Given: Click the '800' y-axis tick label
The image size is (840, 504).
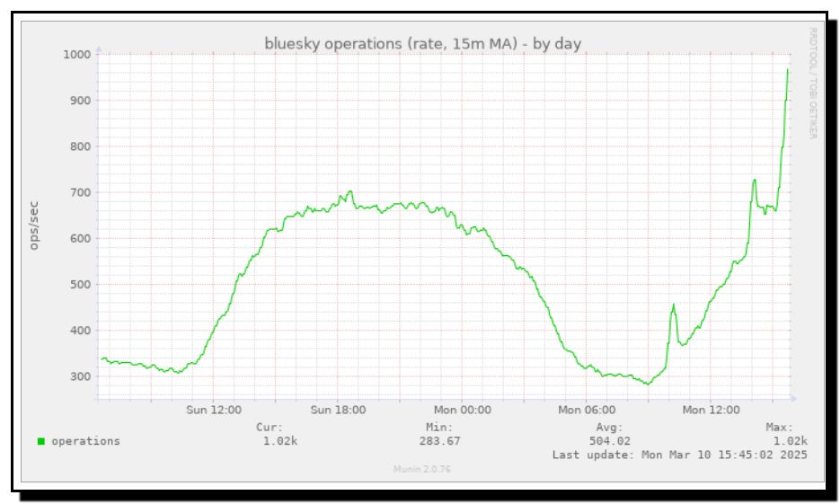Looking at the screenshot, I should click(x=80, y=146).
